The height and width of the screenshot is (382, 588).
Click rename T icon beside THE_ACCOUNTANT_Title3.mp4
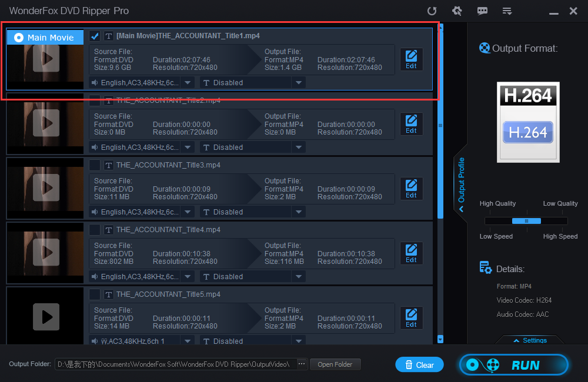(x=109, y=165)
